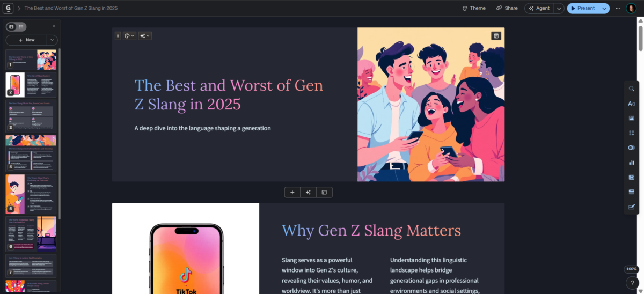This screenshot has height=294, width=644.
Task: Expand the New card dropdown arrow
Action: (x=52, y=40)
